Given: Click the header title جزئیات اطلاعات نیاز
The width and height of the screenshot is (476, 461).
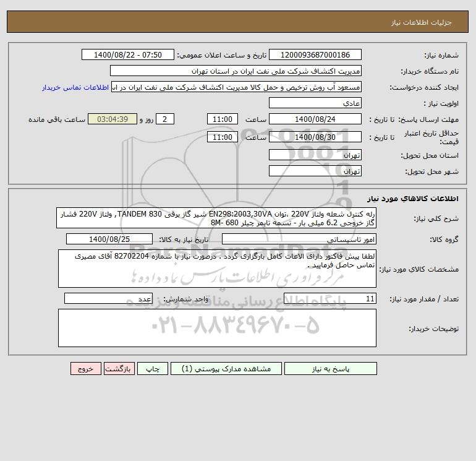Looking at the screenshot, I should (422, 22).
